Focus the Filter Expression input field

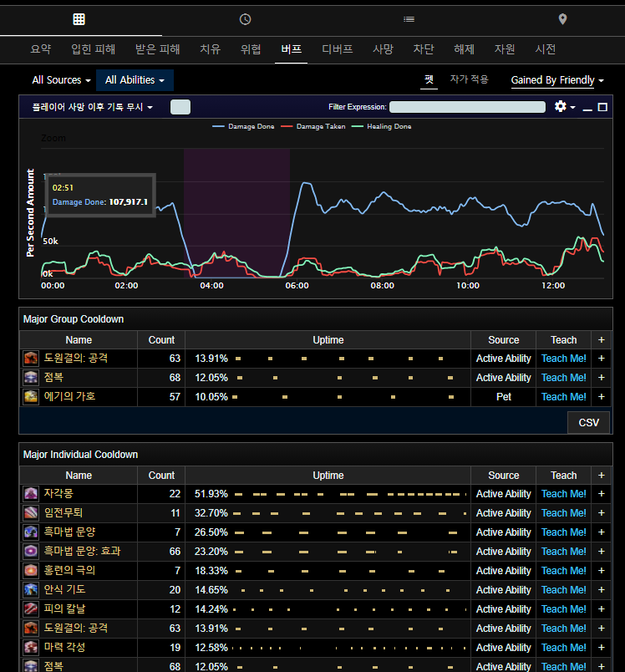[x=467, y=107]
